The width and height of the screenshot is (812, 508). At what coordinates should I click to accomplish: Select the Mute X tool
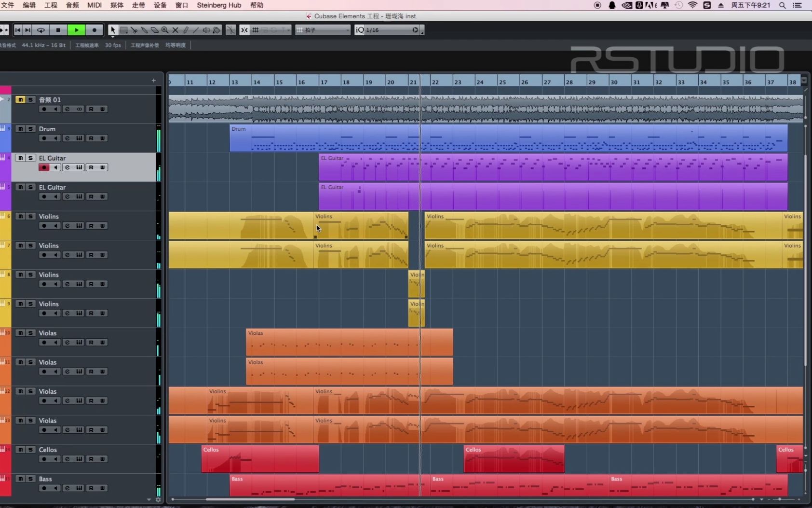175,30
